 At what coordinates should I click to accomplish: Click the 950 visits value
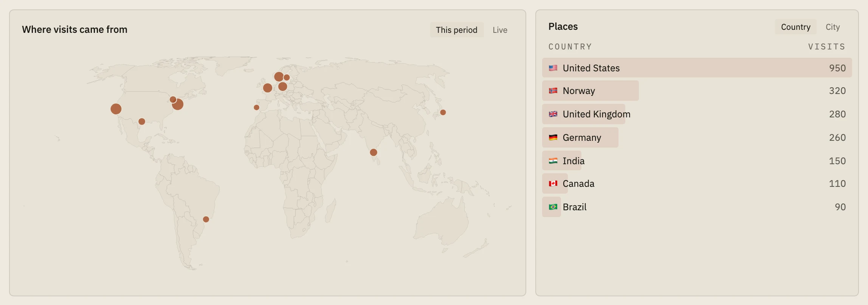837,68
